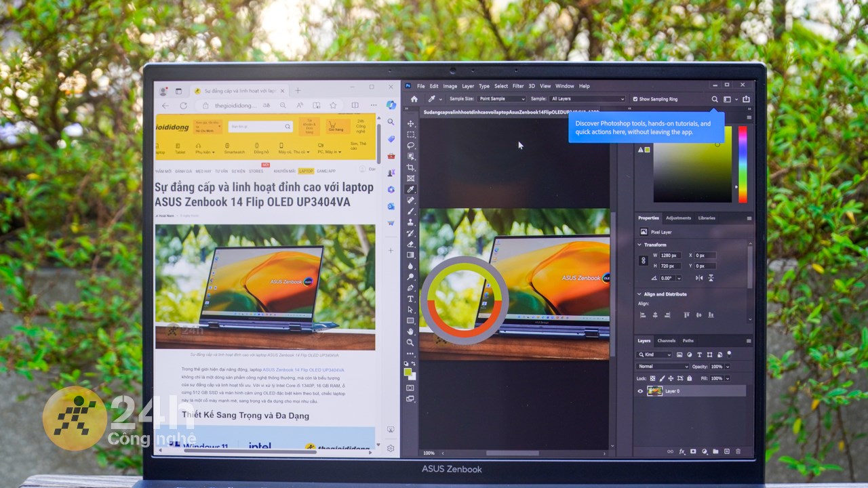Image resolution: width=868 pixels, height=488 pixels.
Task: Create new group folder icon
Action: coord(715,451)
